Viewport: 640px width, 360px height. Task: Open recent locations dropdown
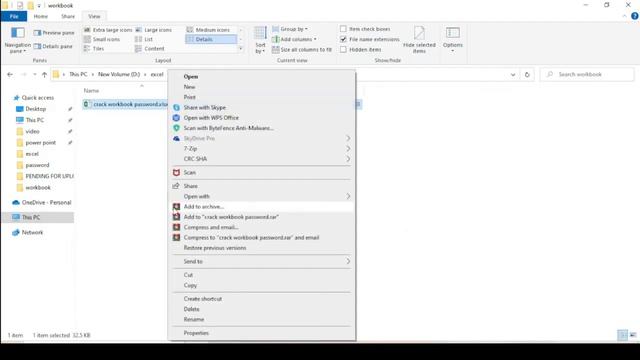[34, 74]
